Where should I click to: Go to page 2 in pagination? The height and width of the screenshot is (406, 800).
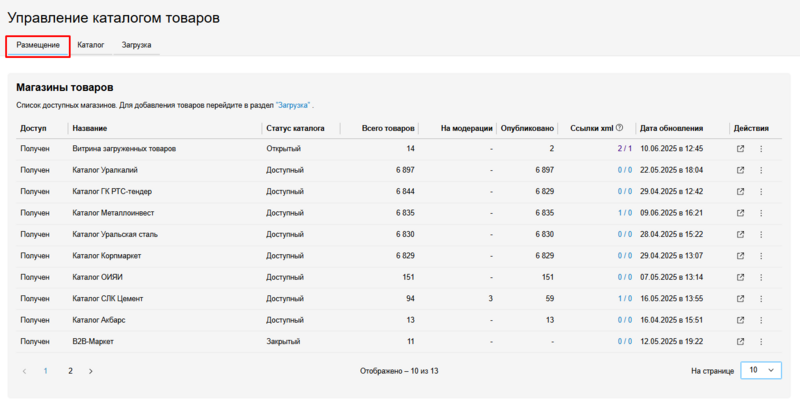(70, 371)
